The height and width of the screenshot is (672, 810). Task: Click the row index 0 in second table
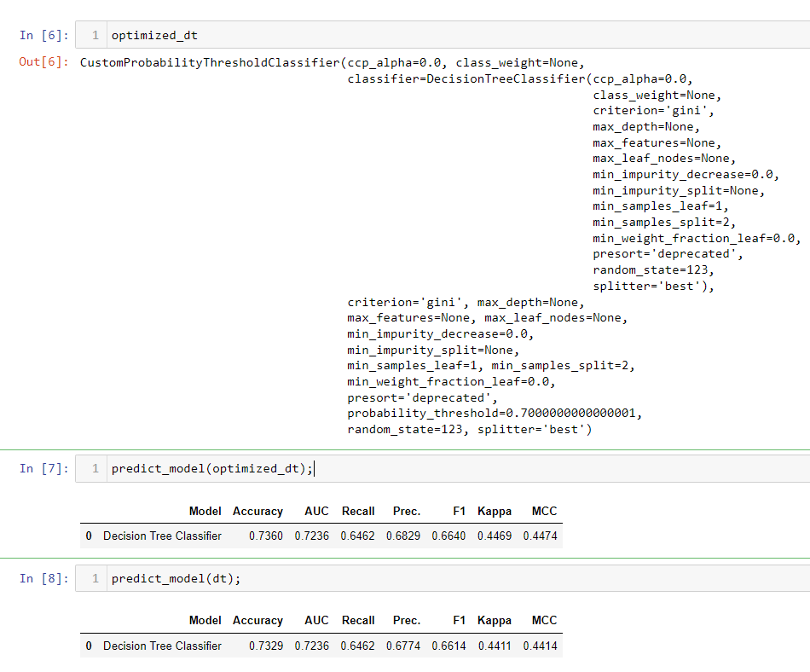[89, 646]
